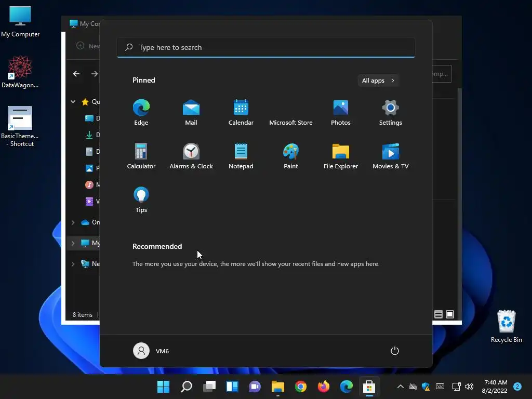Screen dimensions: 532x399
Task: Switch Explorer to large icons view
Action: pos(450,314)
